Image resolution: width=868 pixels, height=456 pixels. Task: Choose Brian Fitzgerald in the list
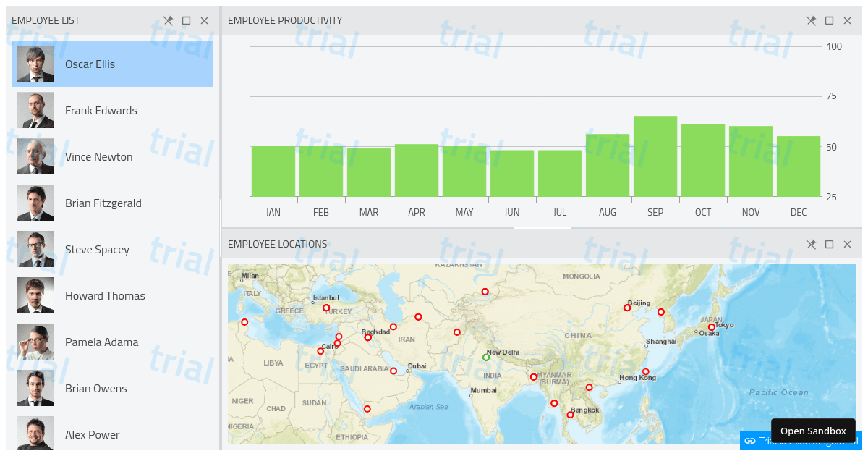click(x=112, y=203)
